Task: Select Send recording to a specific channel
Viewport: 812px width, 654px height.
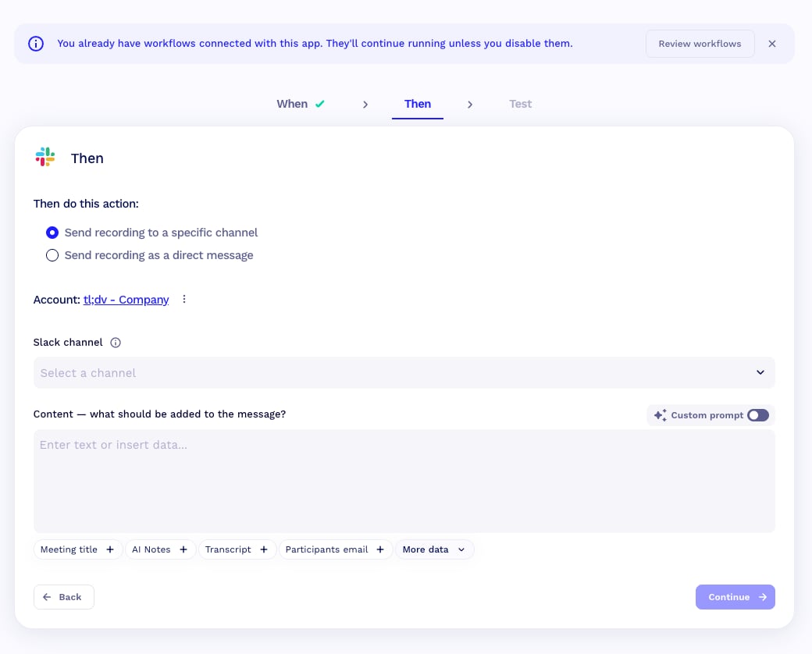Action: coord(151,233)
